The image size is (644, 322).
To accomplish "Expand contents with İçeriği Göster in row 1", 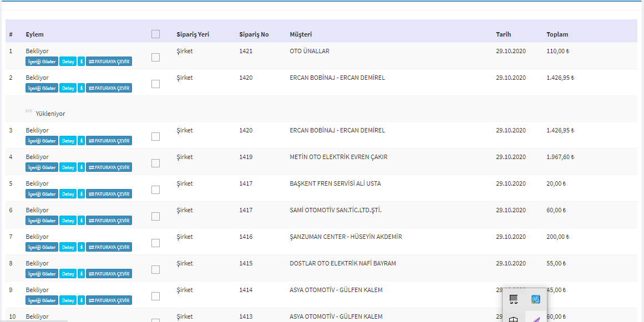I will point(42,62).
